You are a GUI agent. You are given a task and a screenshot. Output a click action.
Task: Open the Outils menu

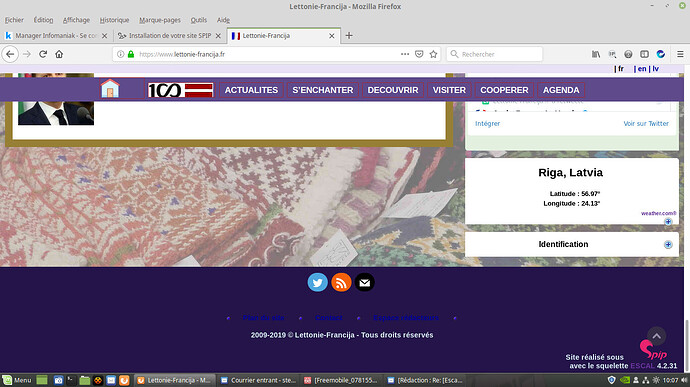[x=198, y=20]
